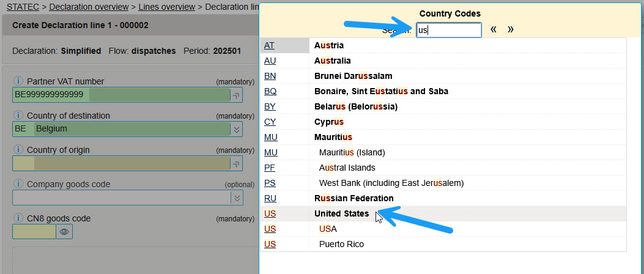This screenshot has height=274, width=644.
Task: Expand the Country of destination dropdown
Action: click(236, 129)
